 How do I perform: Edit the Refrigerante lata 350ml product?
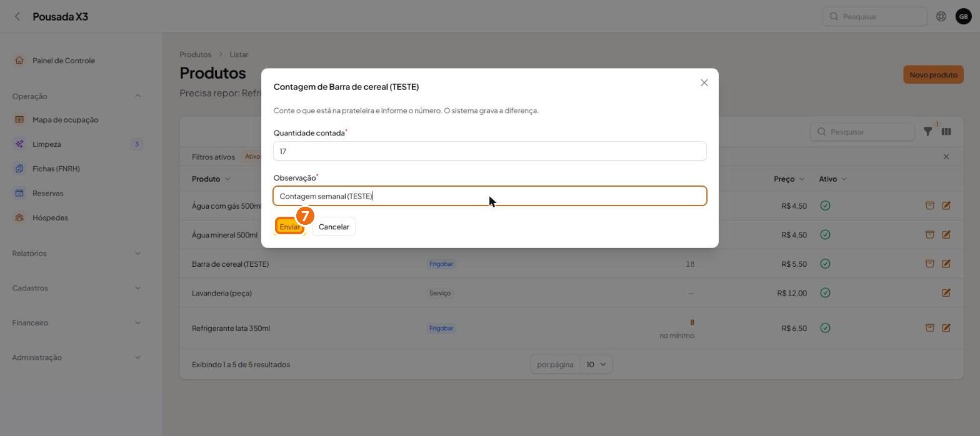[x=946, y=328]
